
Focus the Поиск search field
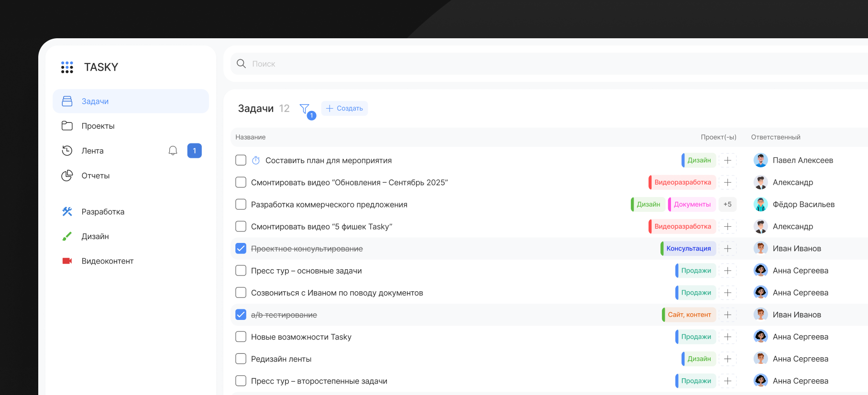(x=550, y=64)
